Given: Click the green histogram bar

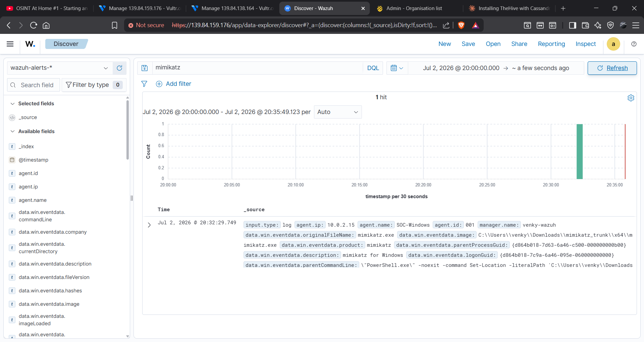Looking at the screenshot, I should pos(579,152).
